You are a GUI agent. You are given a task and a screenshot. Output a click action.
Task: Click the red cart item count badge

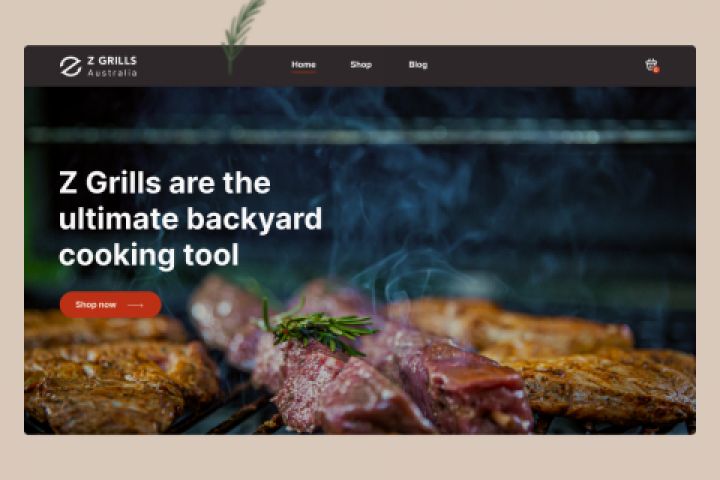tap(657, 70)
